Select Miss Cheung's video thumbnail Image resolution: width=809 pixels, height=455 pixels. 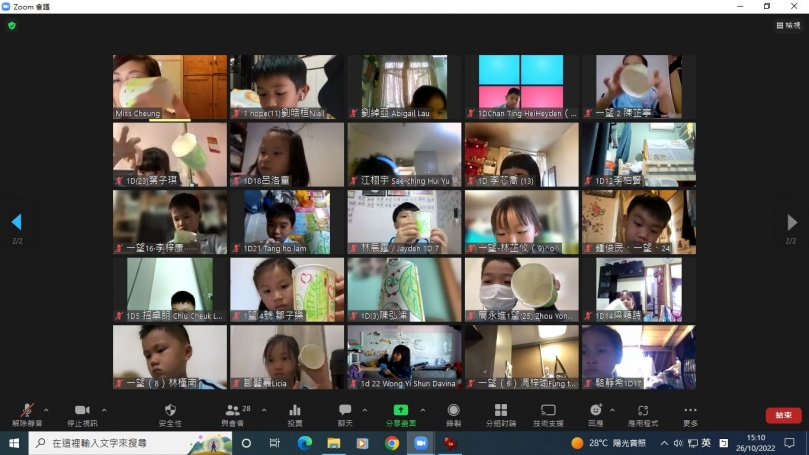pos(170,87)
